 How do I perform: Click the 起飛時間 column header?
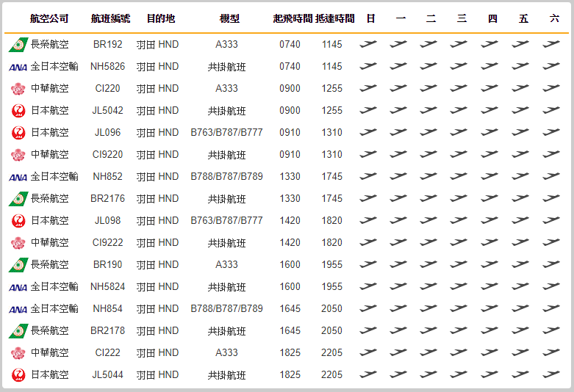(293, 18)
